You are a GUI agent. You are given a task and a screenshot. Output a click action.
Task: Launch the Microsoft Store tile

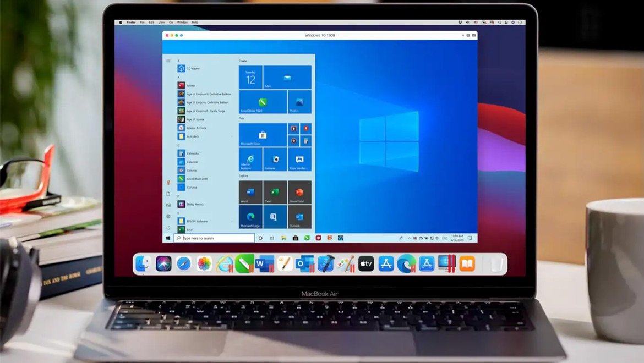pos(263,135)
